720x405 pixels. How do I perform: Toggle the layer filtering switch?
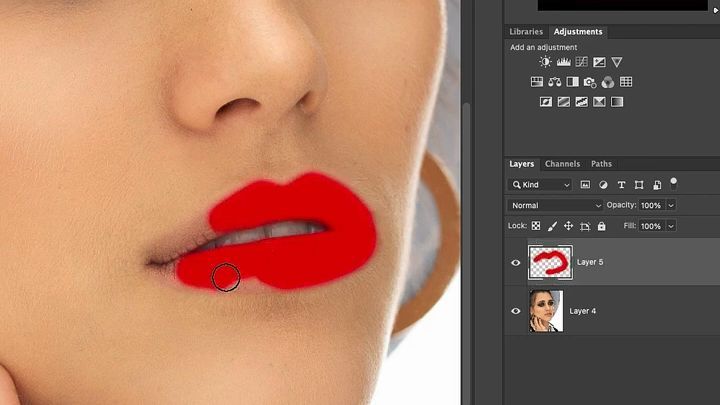pyautogui.click(x=674, y=183)
